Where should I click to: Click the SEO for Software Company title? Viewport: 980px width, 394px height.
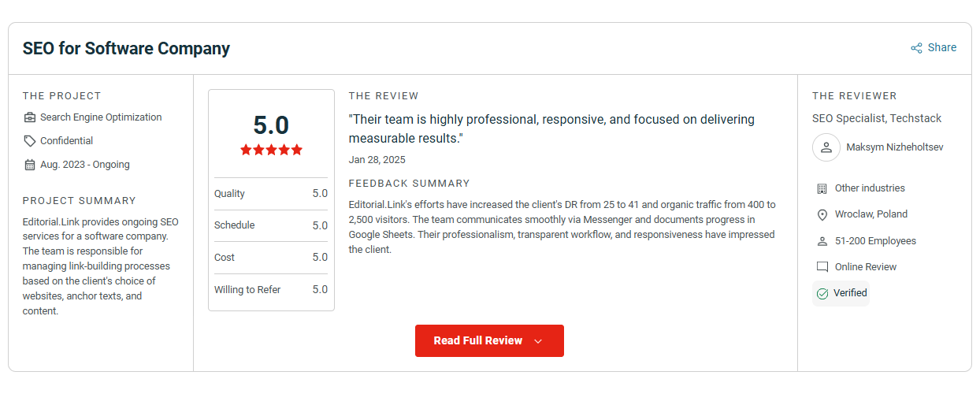tap(126, 48)
